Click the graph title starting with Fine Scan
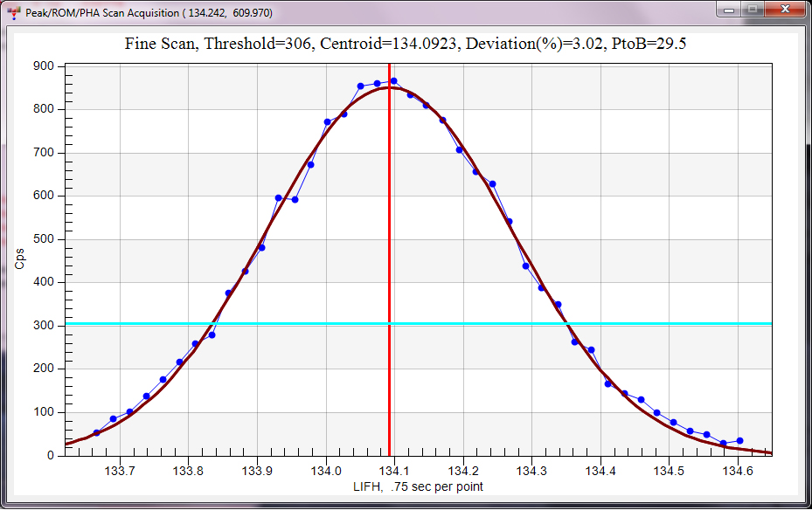The height and width of the screenshot is (524, 812). click(405, 44)
